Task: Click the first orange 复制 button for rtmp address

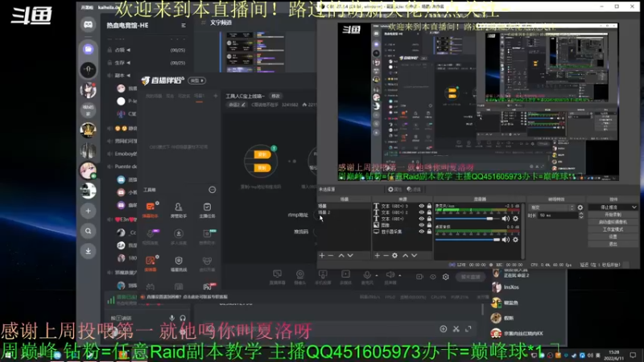Action: pos(262,154)
